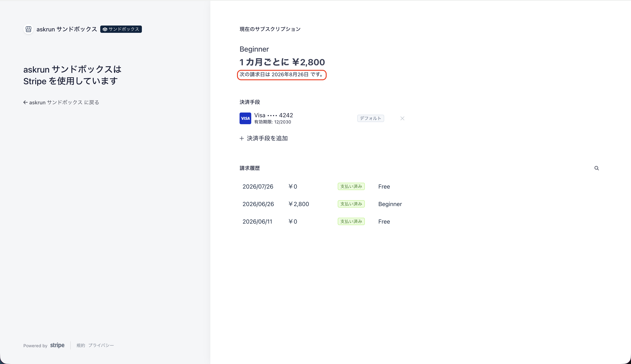Go back via askrun サンドボックス に戻る link
This screenshot has width=631, height=364.
(x=61, y=102)
